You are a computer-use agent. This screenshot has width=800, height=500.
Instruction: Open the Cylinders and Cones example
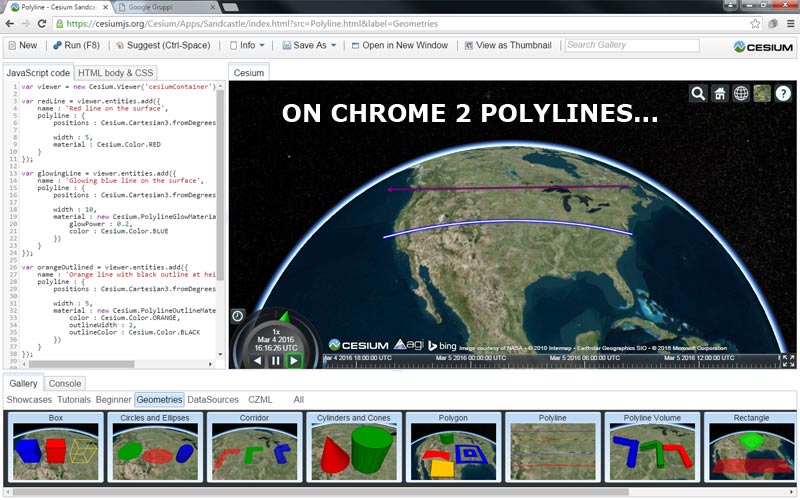(354, 447)
